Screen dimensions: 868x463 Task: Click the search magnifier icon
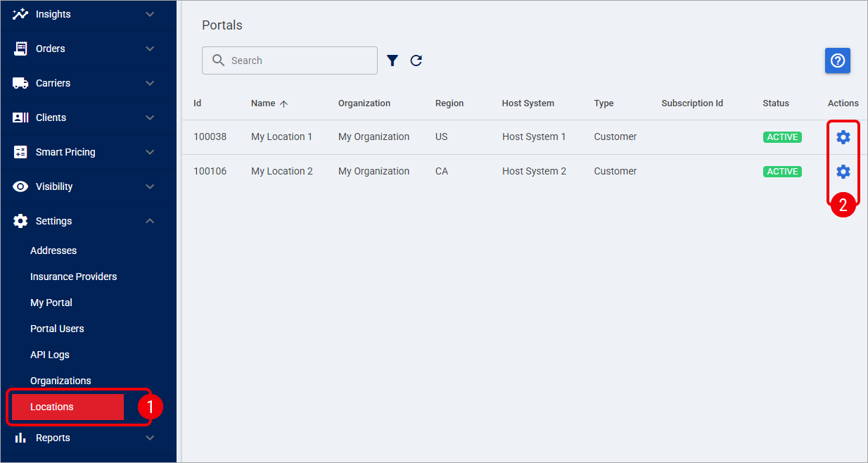[218, 61]
